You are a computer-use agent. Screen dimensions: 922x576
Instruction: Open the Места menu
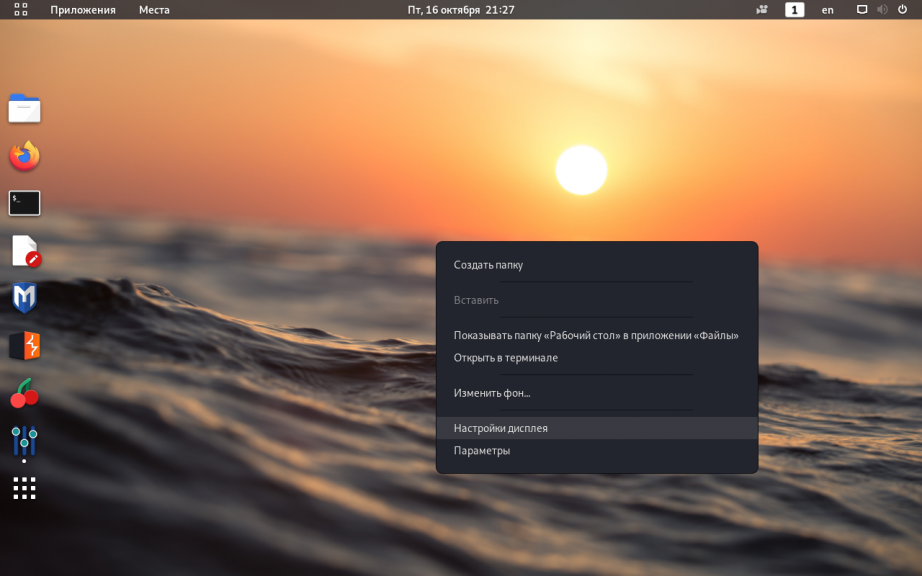coord(154,10)
